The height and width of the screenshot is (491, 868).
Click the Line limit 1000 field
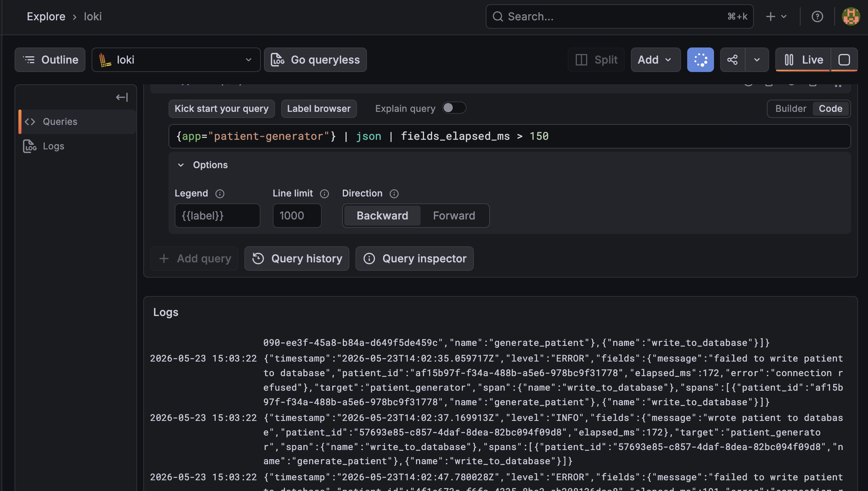click(x=297, y=216)
